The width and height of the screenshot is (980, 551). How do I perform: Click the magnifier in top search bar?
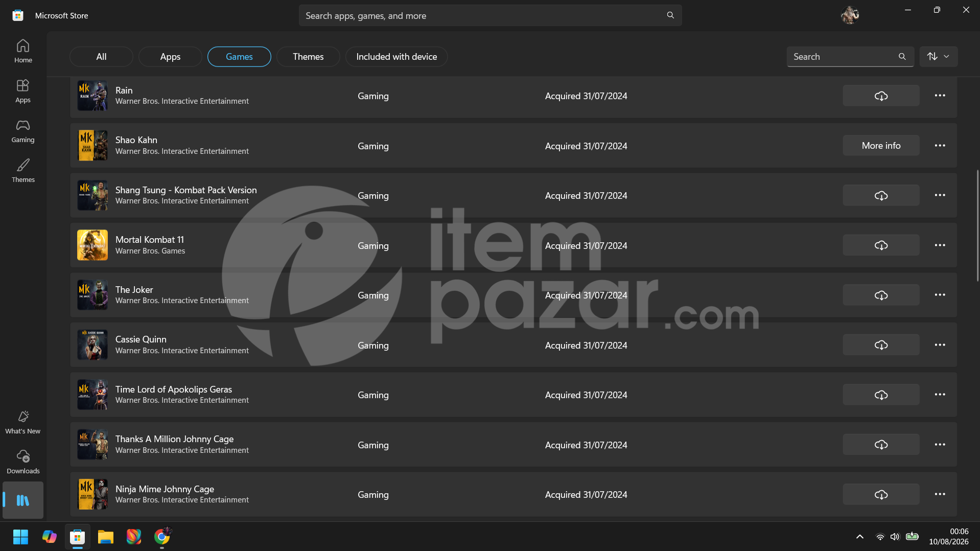click(x=670, y=15)
